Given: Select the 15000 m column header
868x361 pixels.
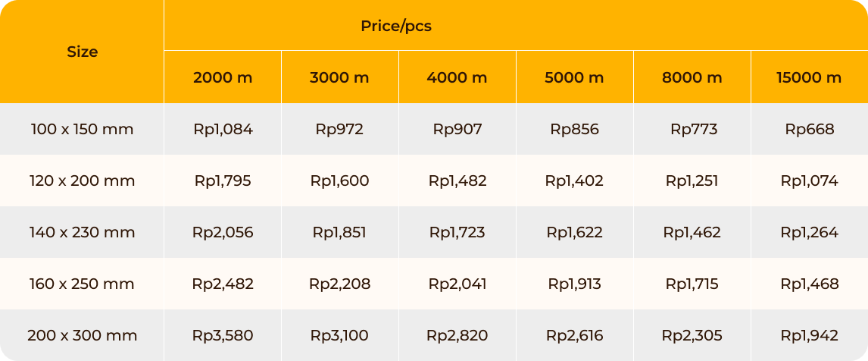Looking at the screenshot, I should (810, 77).
